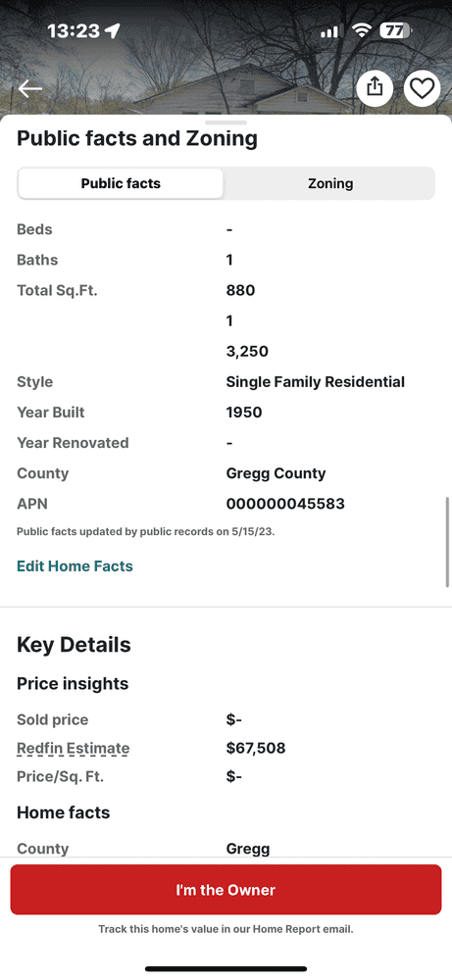Tap the Key Details heading
Viewport: 452px width, 980px height.
(74, 645)
